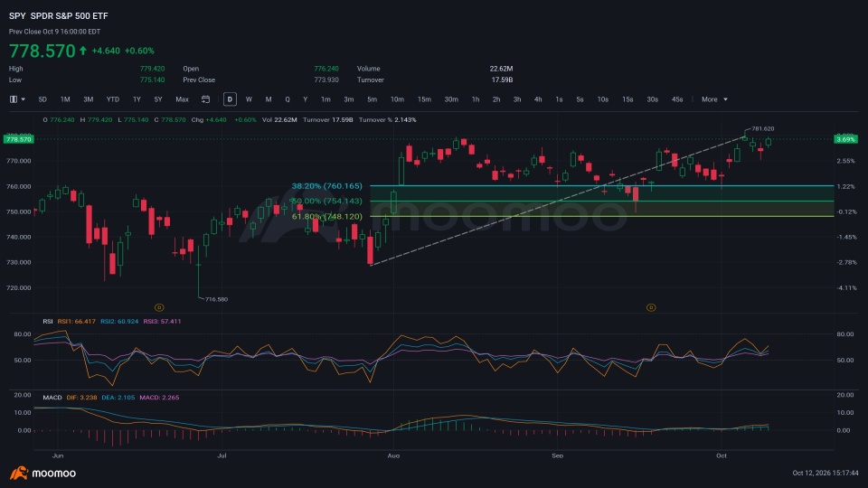868x488 pixels.
Task: Click the dividend marker near July
Action: (x=159, y=307)
